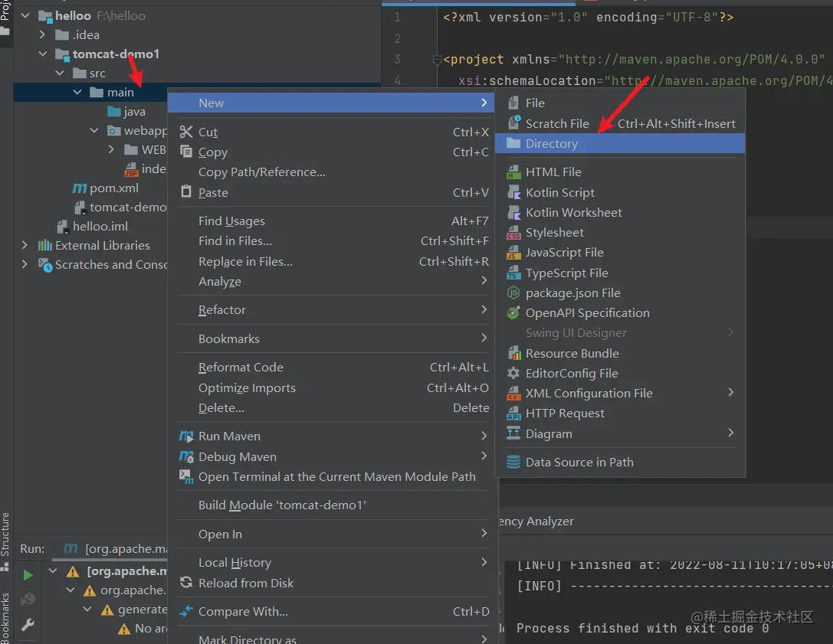833x644 pixels.
Task: Expand the .idea folder
Action: point(42,34)
